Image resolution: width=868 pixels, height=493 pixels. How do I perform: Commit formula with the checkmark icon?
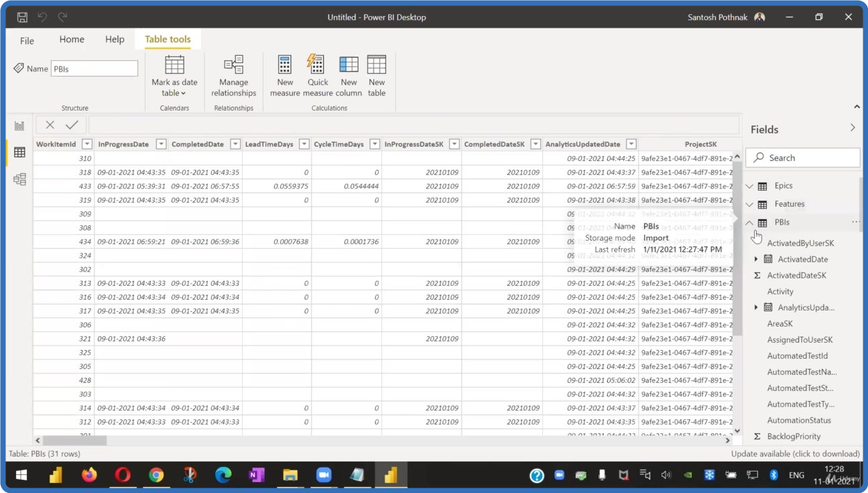click(72, 125)
